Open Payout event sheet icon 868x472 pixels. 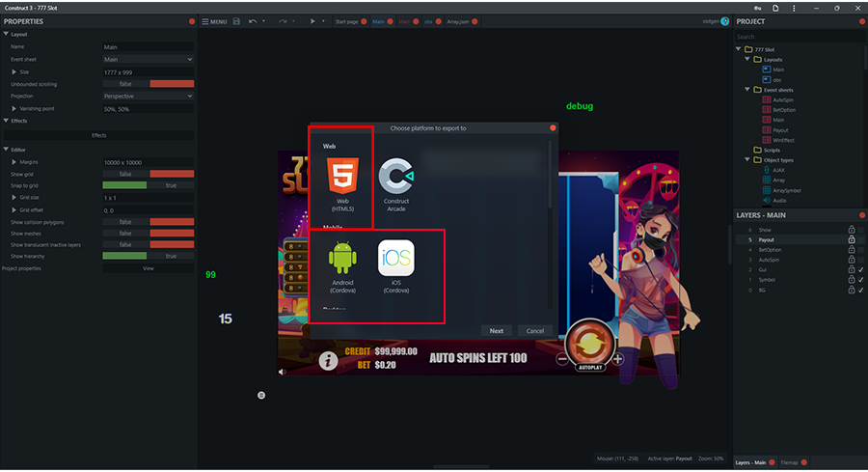(766, 130)
